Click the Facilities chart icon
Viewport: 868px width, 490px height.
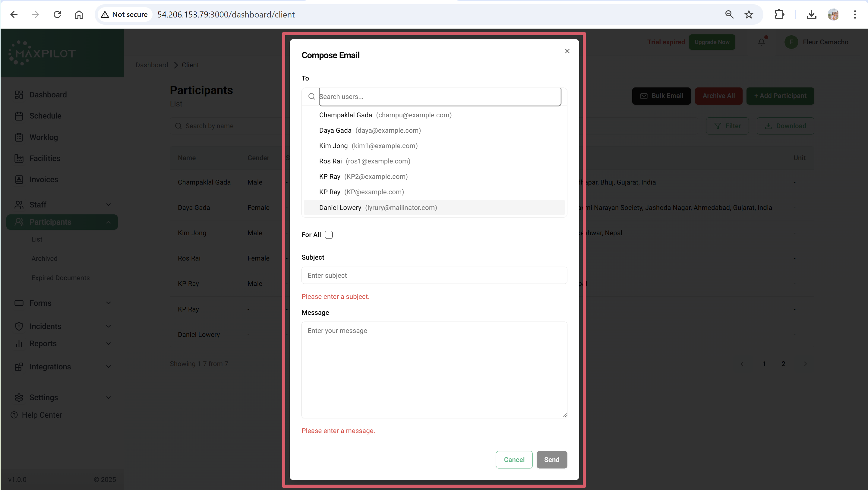point(19,158)
